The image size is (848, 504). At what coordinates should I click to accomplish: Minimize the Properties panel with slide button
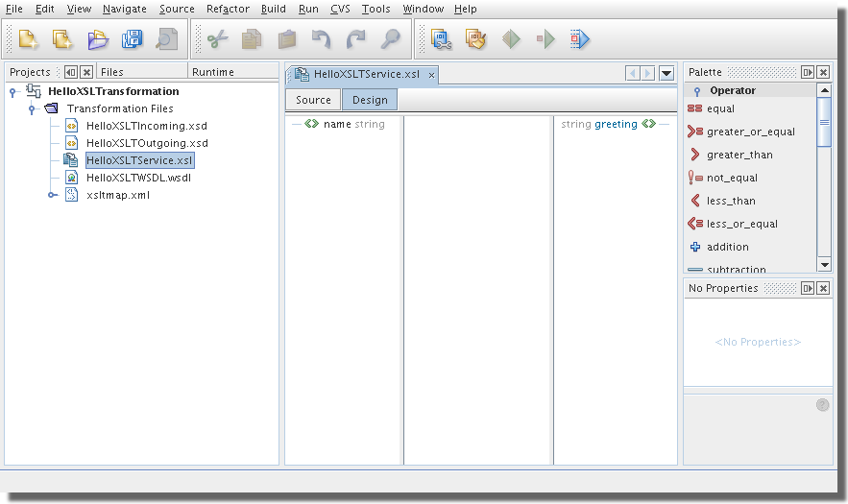808,288
